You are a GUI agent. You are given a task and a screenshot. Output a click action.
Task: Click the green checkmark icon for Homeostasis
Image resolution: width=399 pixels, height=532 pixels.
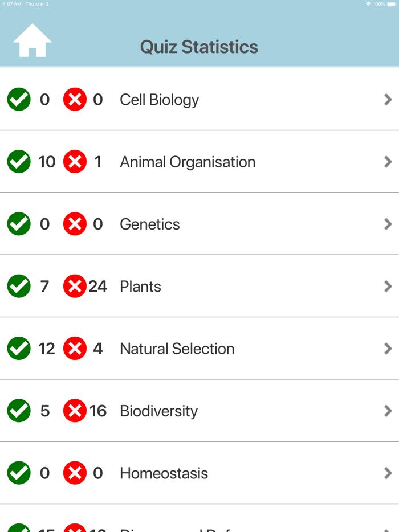tap(18, 473)
